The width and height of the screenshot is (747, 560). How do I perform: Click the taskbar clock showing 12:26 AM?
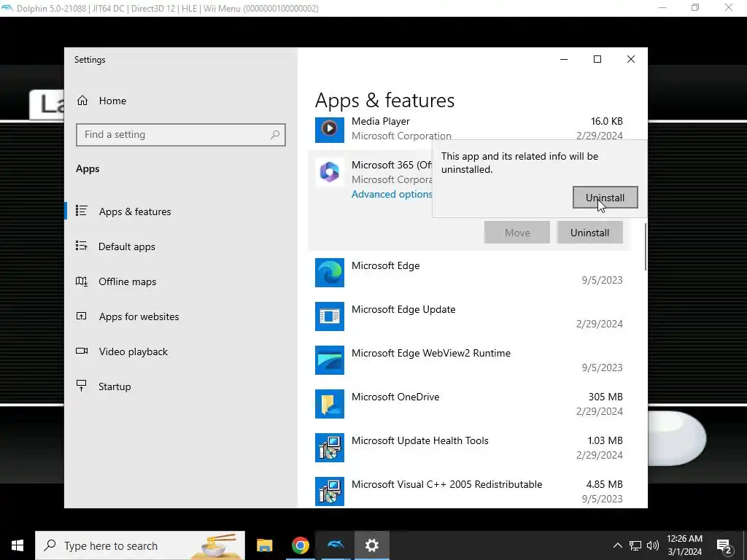(684, 545)
